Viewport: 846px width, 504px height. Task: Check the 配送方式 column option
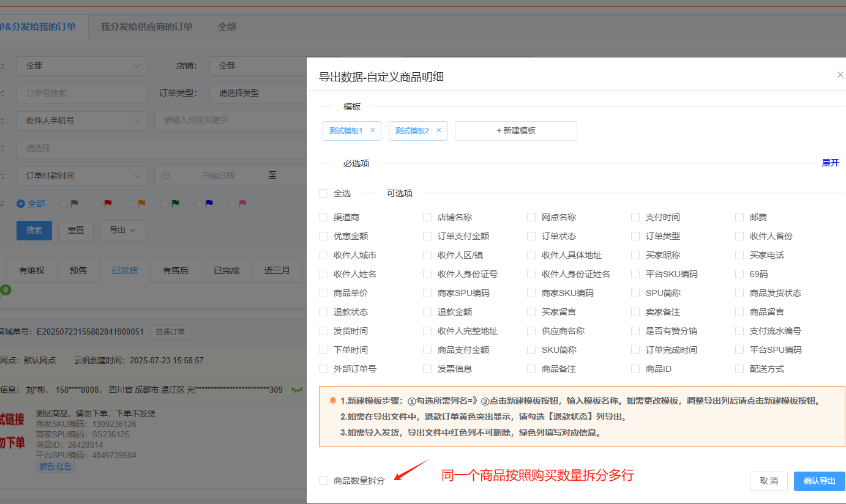739,369
